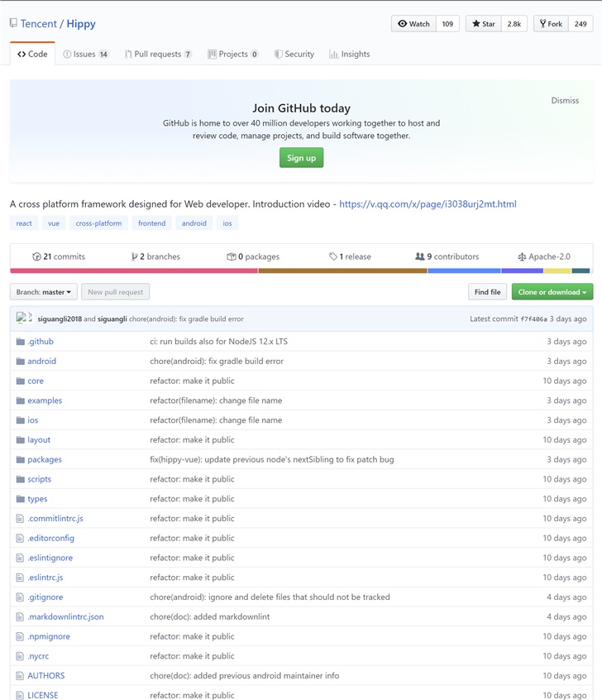The image size is (602, 700).
Task: Click the file icon next to .nycrc
Action: (20, 656)
